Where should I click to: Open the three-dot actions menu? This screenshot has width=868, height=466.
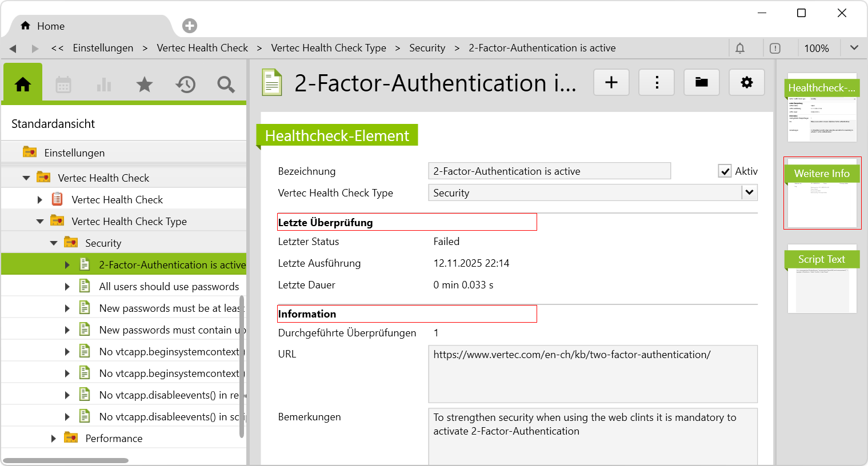coord(657,83)
